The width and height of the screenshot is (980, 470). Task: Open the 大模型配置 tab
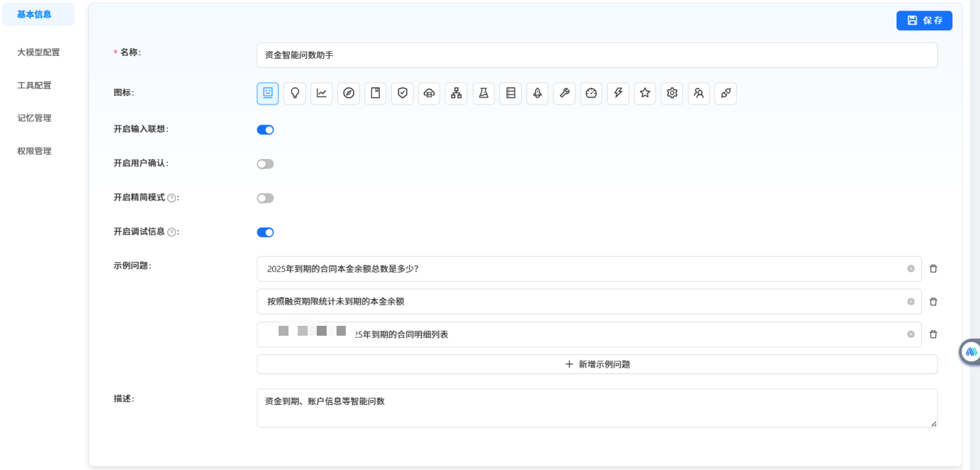tap(38, 52)
